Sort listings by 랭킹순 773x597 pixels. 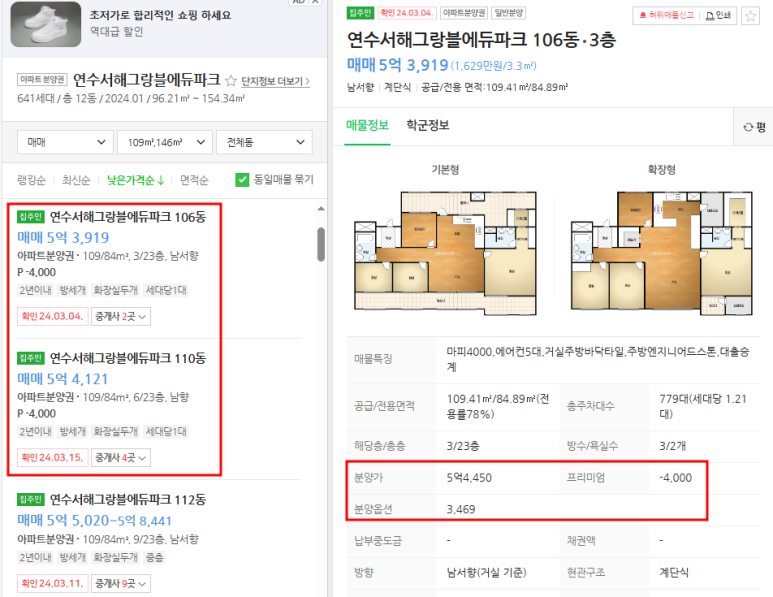[x=32, y=180]
